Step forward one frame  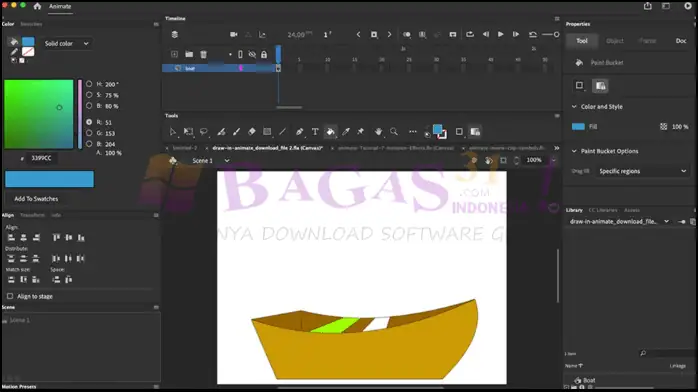point(515,34)
